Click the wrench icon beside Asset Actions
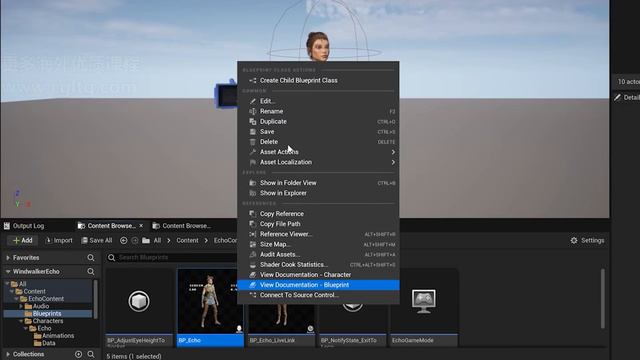 (x=253, y=152)
